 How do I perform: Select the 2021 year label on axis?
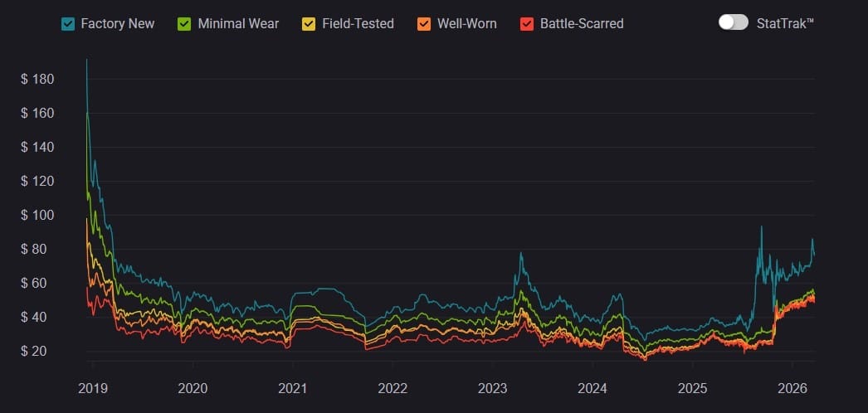[292, 387]
